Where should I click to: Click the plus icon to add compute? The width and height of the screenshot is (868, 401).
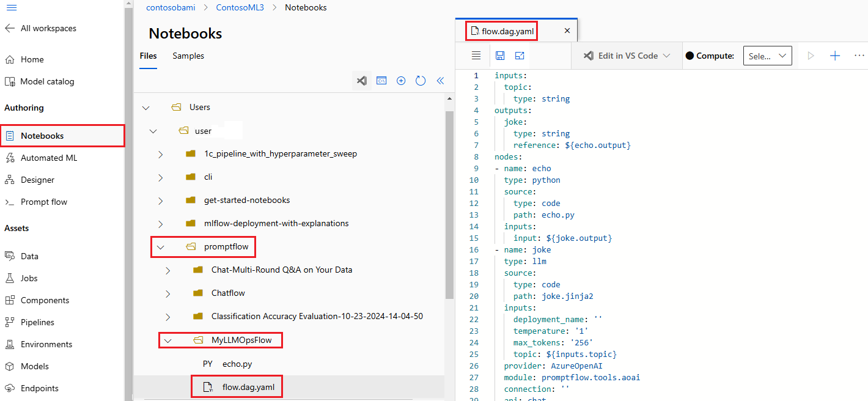(835, 56)
